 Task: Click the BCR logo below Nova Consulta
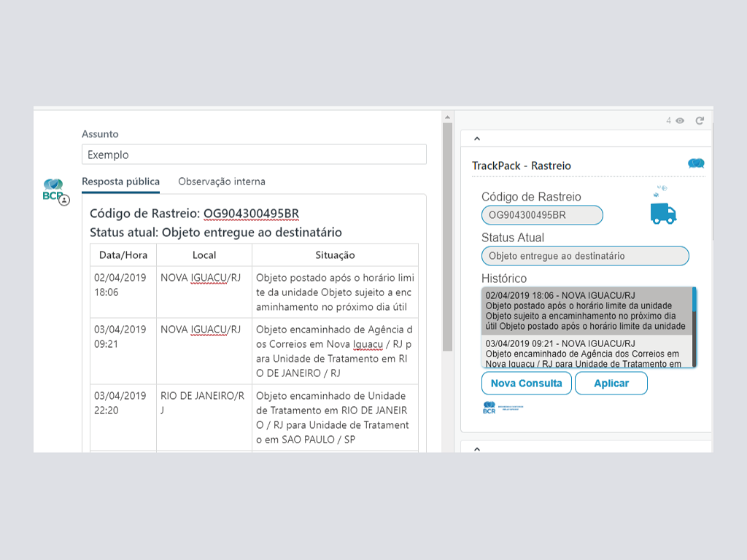(502, 408)
